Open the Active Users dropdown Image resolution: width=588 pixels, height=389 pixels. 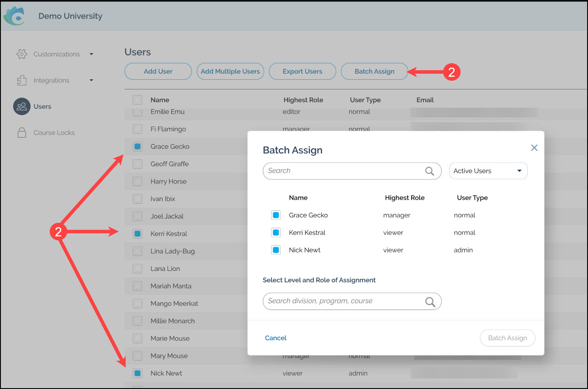point(488,171)
